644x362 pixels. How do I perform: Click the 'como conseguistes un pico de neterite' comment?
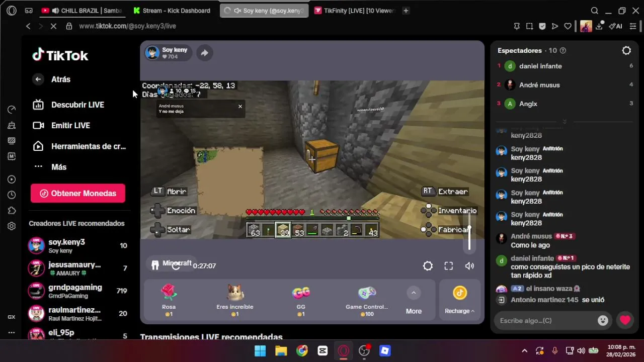[570, 271]
